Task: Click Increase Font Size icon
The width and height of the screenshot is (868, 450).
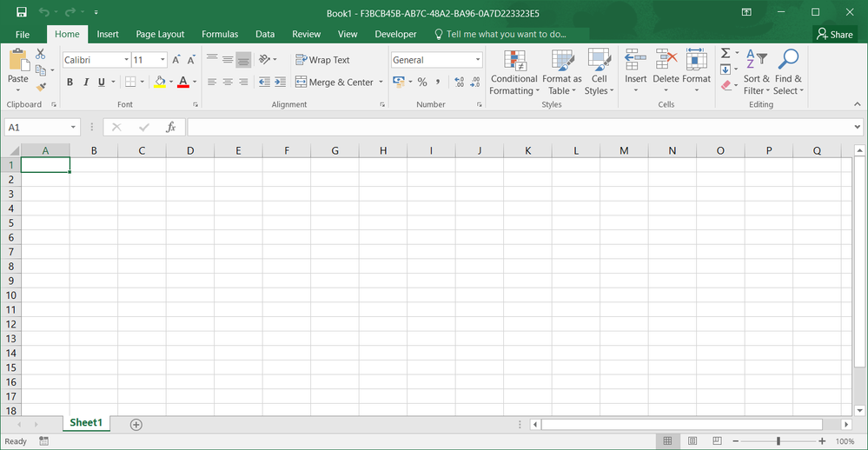Action: coord(176,60)
